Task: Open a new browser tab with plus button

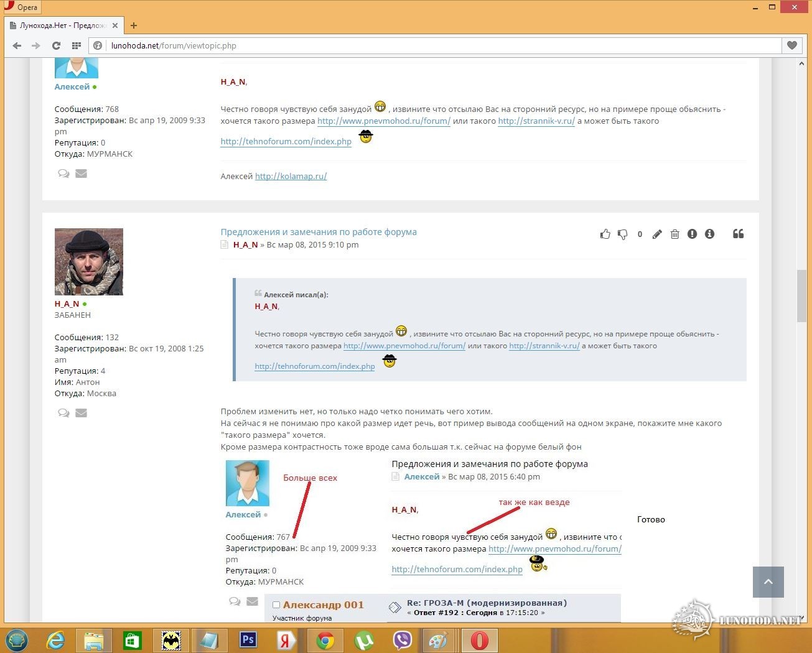Action: [134, 25]
